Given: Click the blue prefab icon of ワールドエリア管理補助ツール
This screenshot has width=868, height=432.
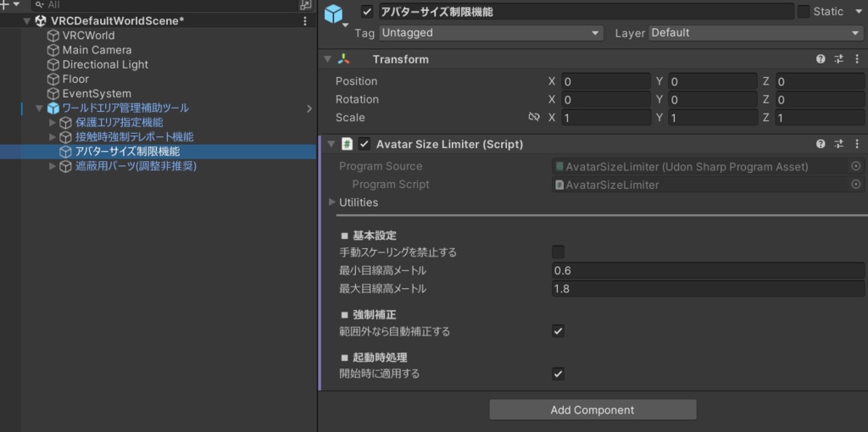Looking at the screenshot, I should pyautogui.click(x=53, y=108).
